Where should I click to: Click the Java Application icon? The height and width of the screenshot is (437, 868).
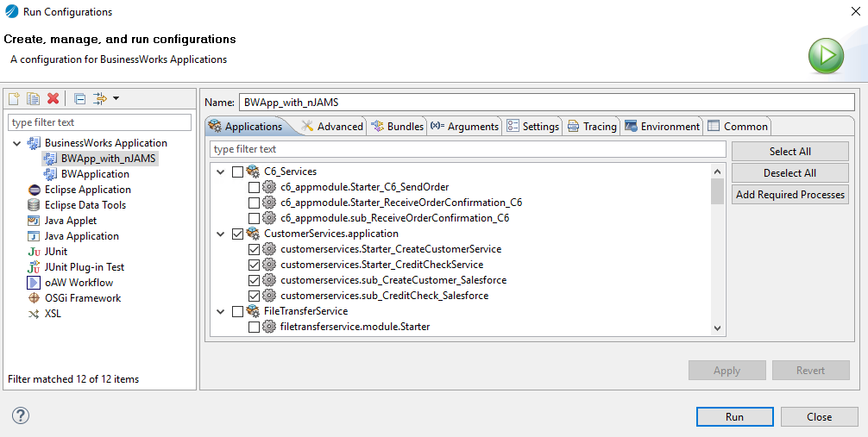(x=35, y=236)
